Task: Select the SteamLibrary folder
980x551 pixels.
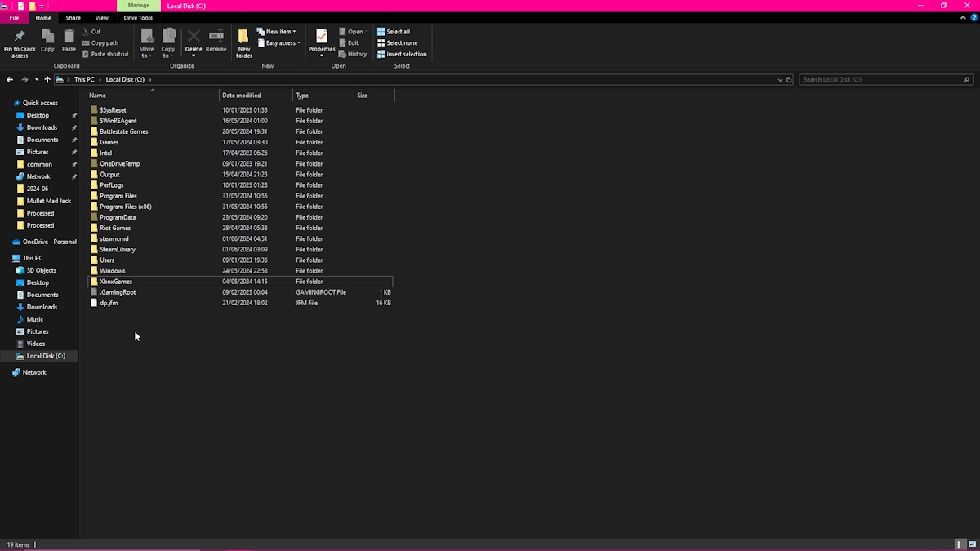Action: click(x=118, y=249)
